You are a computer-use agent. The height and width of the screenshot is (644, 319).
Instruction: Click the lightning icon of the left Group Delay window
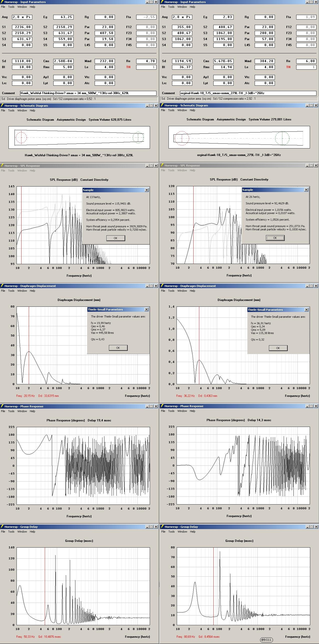tap(2, 527)
